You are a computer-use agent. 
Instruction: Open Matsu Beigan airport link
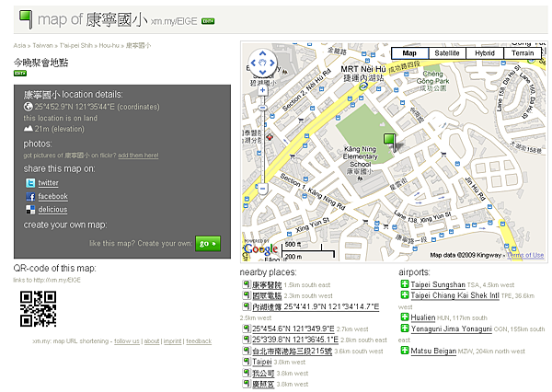[433, 351]
